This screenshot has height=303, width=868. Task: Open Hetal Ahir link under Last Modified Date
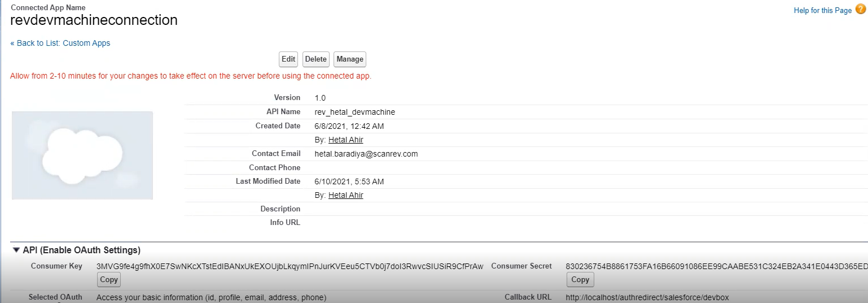[x=346, y=195]
